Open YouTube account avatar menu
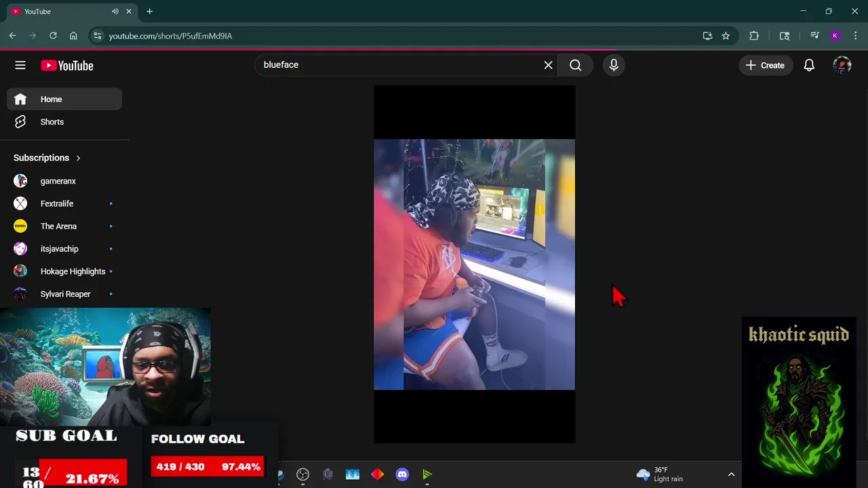This screenshot has width=868, height=488. (842, 65)
